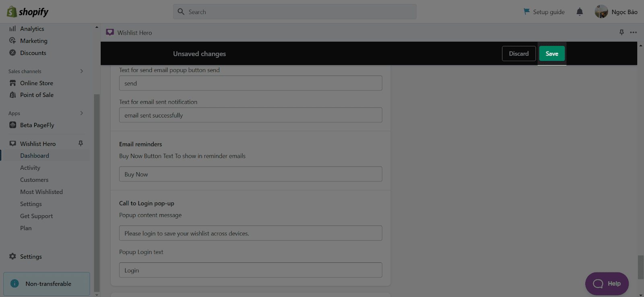Open the Ngọc Bảo account avatar
This screenshot has height=297, width=644.
[601, 12]
